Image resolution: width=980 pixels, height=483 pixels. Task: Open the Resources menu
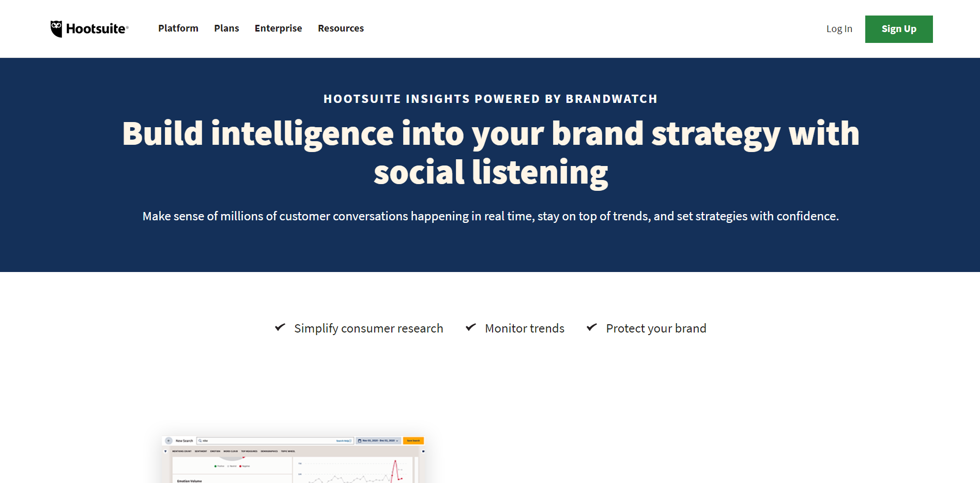click(x=341, y=28)
